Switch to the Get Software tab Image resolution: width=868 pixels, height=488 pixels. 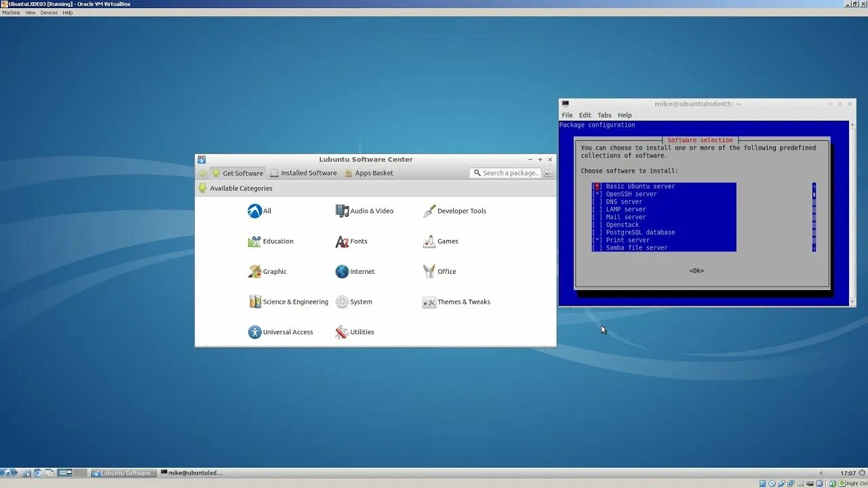pos(237,173)
